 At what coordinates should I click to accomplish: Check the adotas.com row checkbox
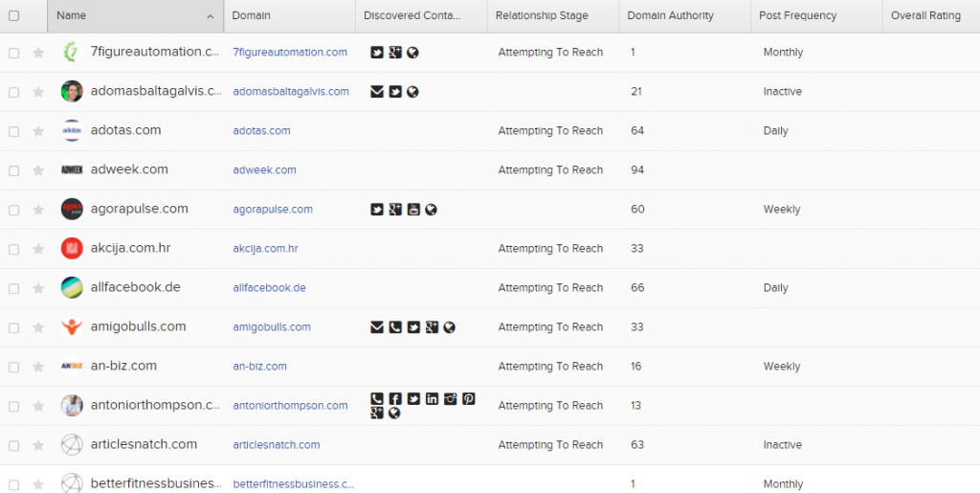[13, 132]
